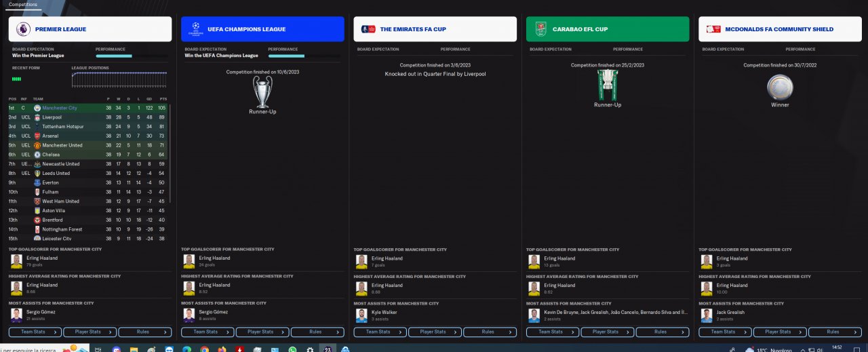This screenshot has height=352, width=868.
Task: Click the Chelsea club crest
Action: point(37,155)
